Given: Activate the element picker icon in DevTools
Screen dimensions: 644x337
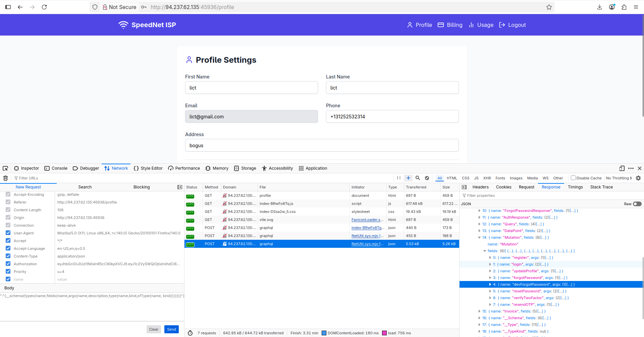Looking at the screenshot, I should pos(5,168).
